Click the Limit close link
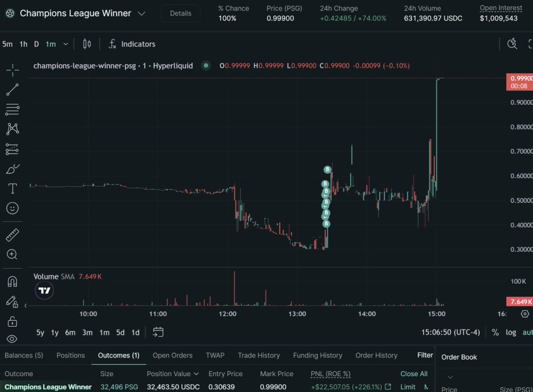Image resolution: width=533 pixels, height=392 pixels. pyautogui.click(x=408, y=387)
